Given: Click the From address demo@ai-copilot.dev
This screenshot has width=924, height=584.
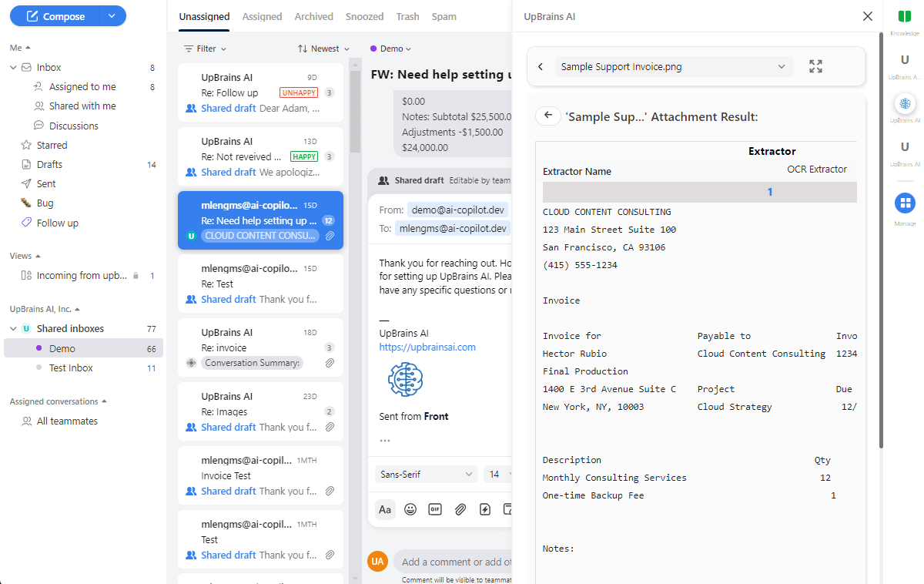Looking at the screenshot, I should tap(457, 210).
